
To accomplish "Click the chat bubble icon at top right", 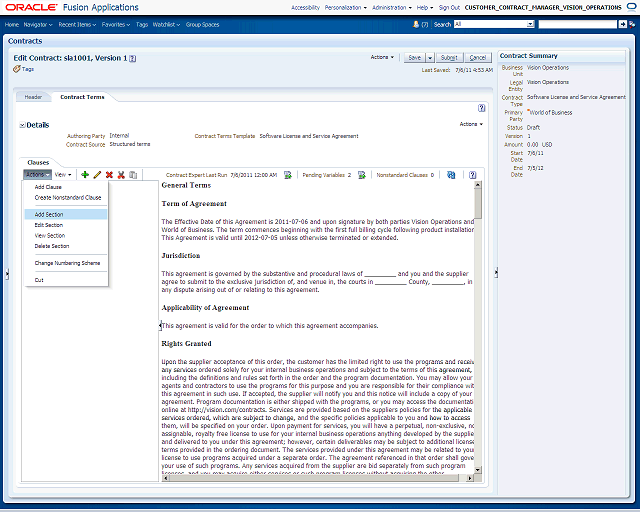I will tap(631, 7).
